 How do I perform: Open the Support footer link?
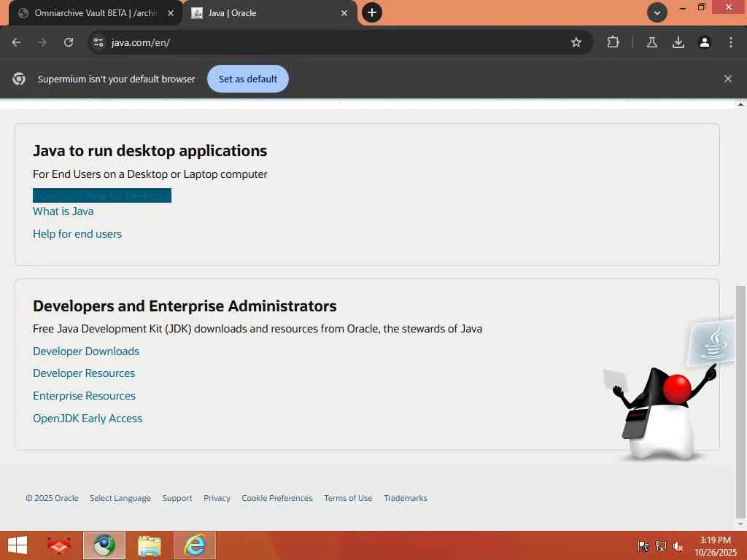[x=177, y=498]
